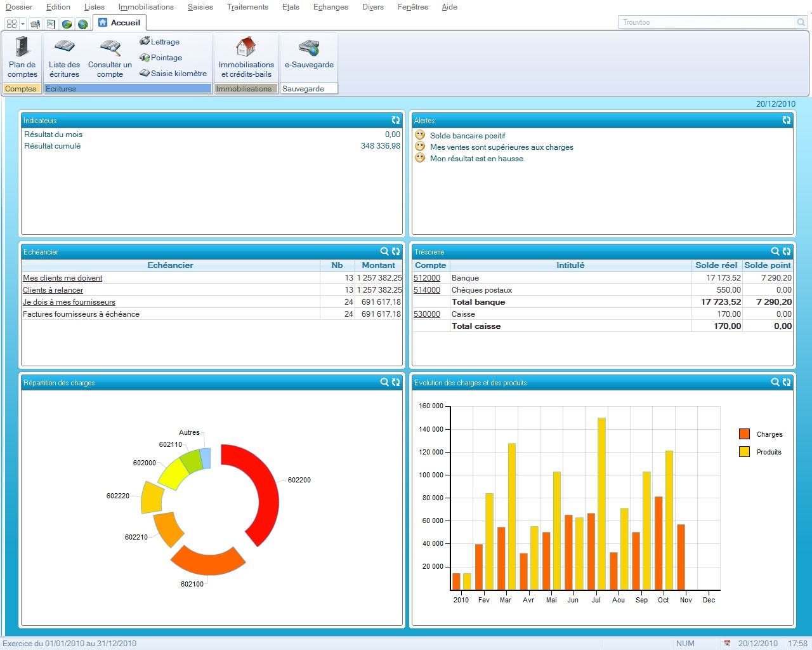Zoom the Répartition des charges chart
The image size is (812, 650).
(x=384, y=382)
